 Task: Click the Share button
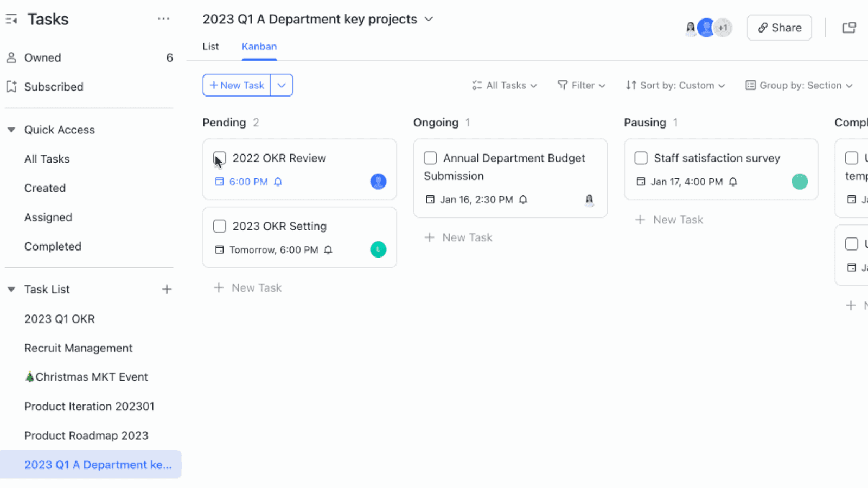click(779, 27)
